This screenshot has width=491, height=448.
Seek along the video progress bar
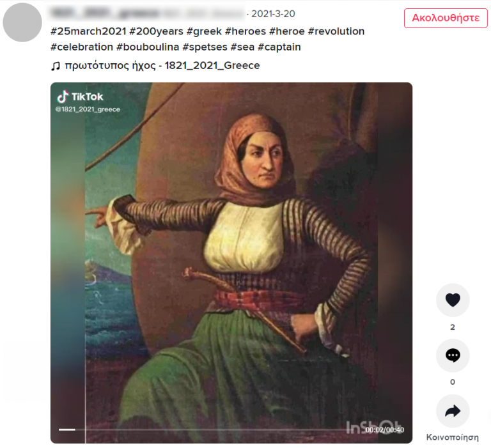click(x=212, y=429)
